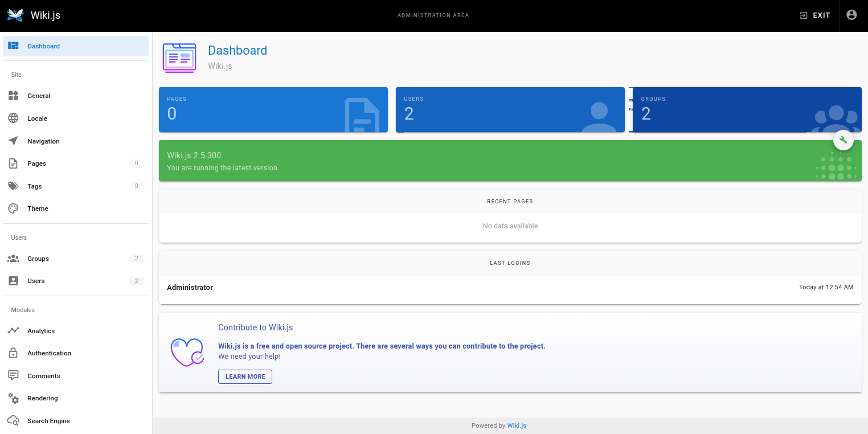Viewport: 868px width, 434px height.
Task: Click the green wrench floating button
Action: pos(843,140)
